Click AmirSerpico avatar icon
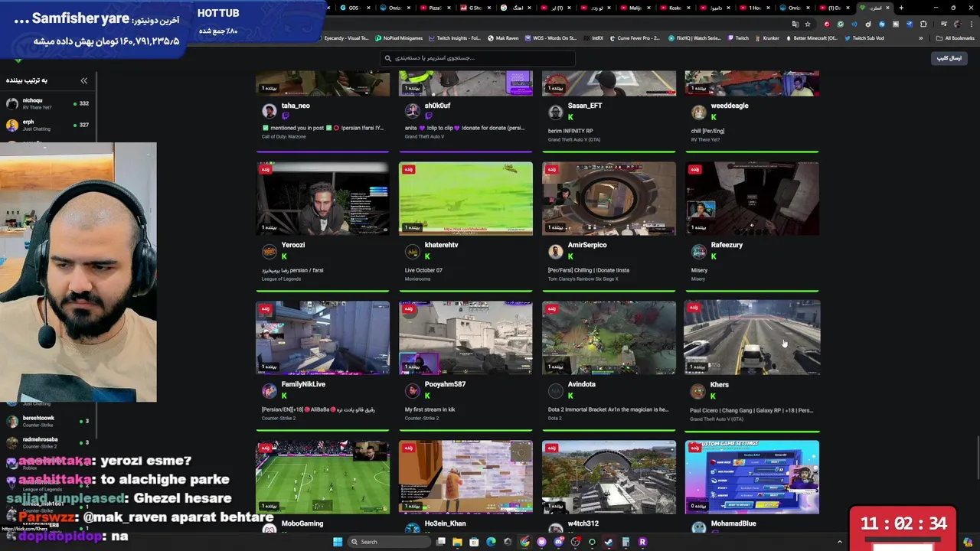 [x=555, y=251]
